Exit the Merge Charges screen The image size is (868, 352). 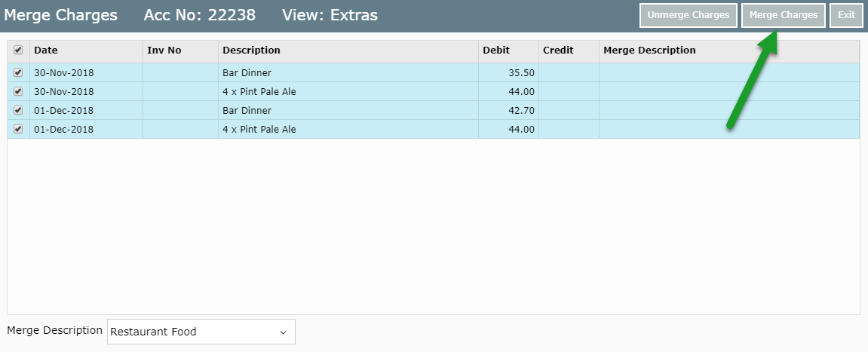click(x=846, y=15)
